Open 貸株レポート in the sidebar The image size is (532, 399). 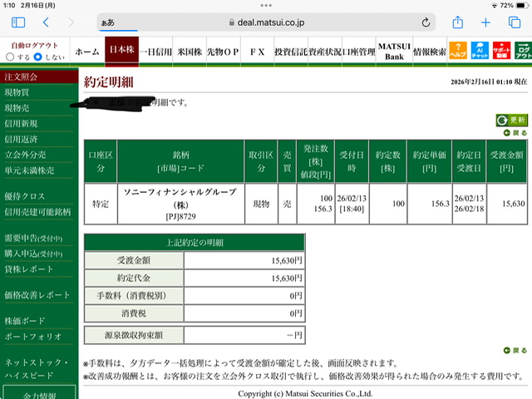click(29, 269)
